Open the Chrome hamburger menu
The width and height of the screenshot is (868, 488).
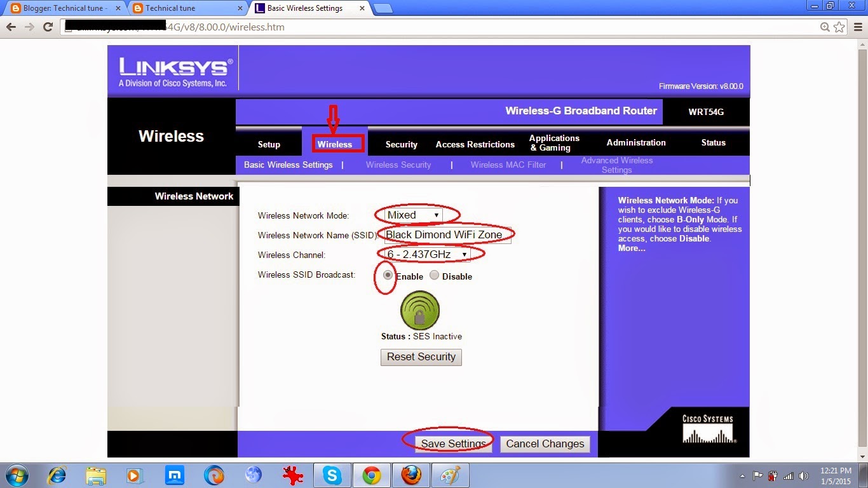click(857, 27)
